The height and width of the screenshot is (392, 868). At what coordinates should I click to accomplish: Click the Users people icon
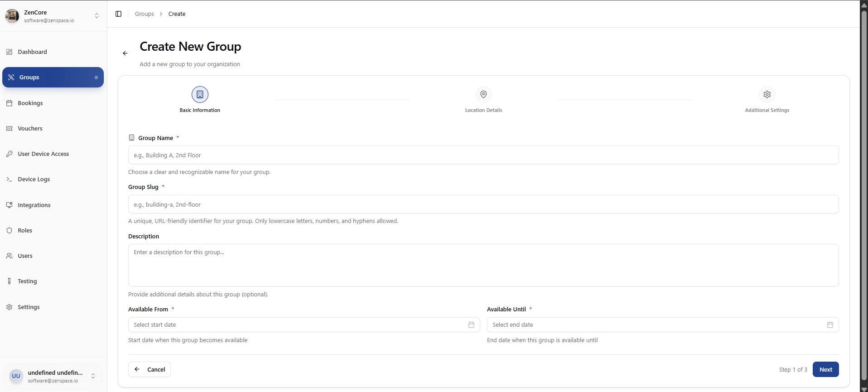[x=9, y=256]
